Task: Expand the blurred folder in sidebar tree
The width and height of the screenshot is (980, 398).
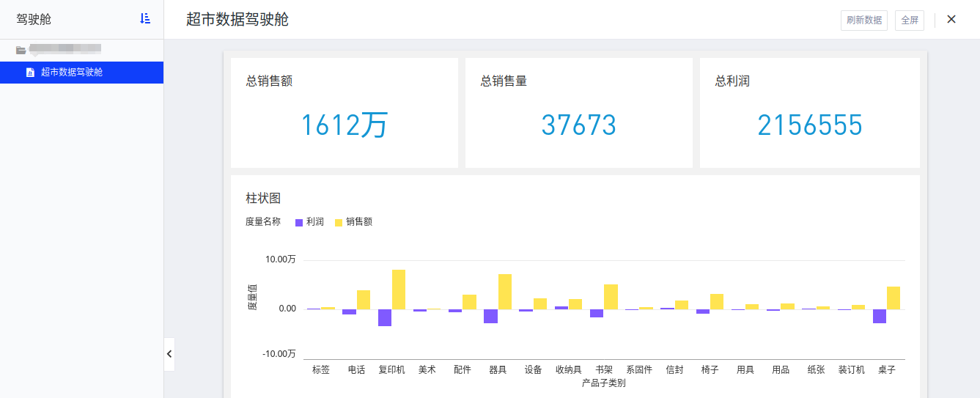Action: point(62,50)
